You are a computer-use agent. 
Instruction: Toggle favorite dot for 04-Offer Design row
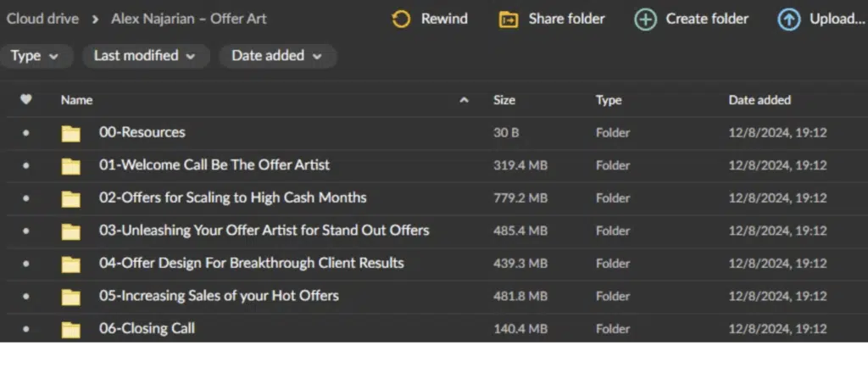[x=26, y=264]
